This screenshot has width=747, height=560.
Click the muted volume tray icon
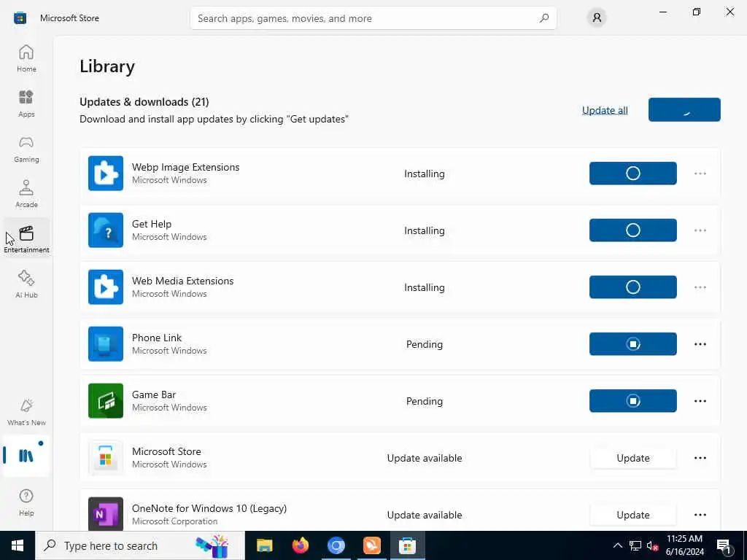pyautogui.click(x=652, y=545)
